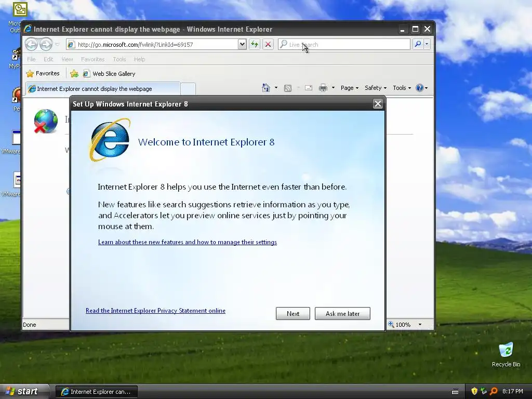The height and width of the screenshot is (399, 532).
Task: Open the View menu
Action: 67,59
